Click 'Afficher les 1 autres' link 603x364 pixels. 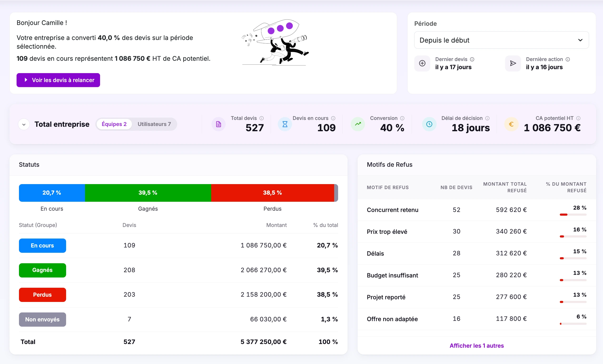click(477, 346)
